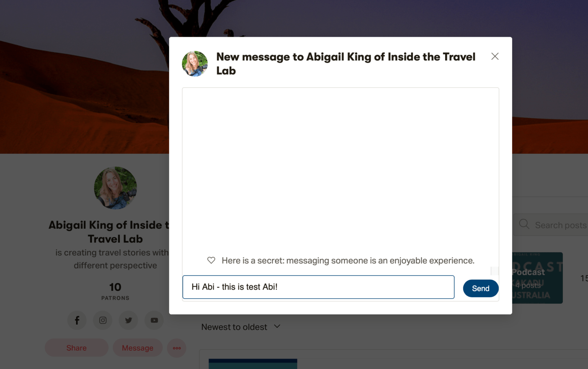
Task: Send the message to Abigail King
Action: coord(480,288)
